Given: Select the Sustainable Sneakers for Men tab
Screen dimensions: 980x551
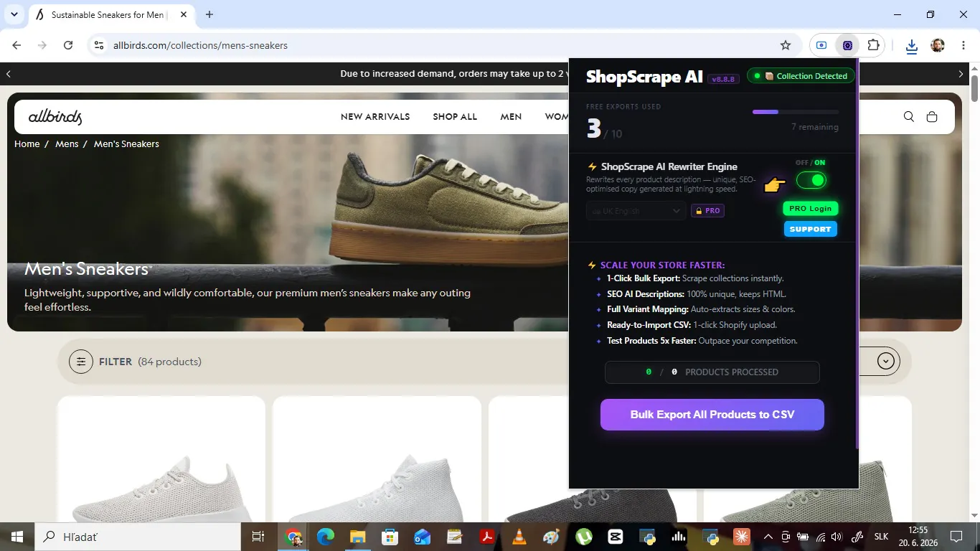Looking at the screenshot, I should pyautogui.click(x=113, y=14).
